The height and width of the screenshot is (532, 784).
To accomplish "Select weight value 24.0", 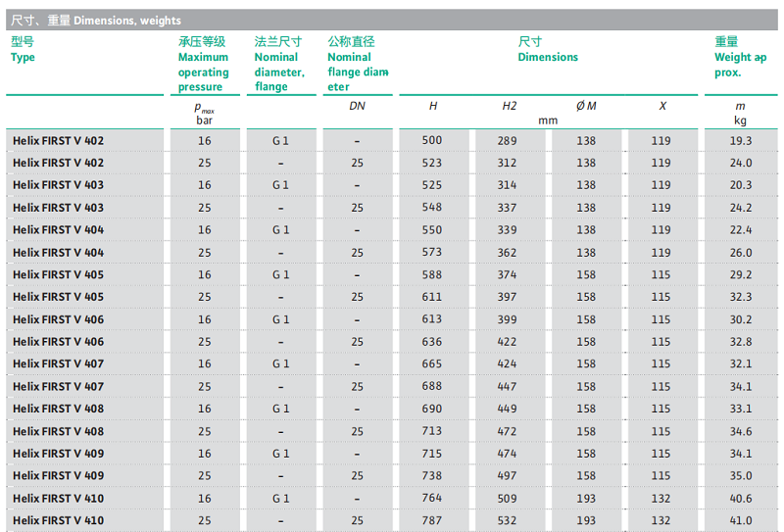I will [741, 163].
